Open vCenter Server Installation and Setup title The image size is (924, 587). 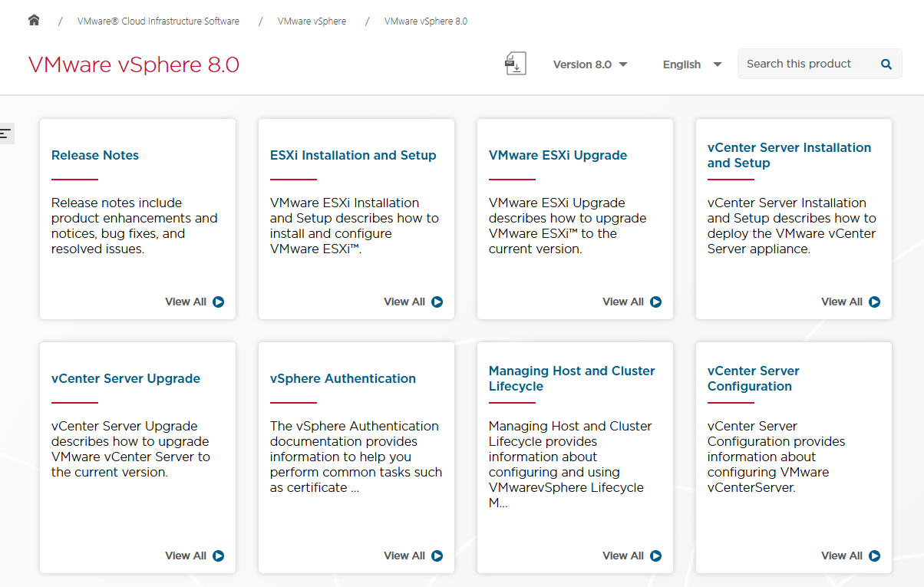click(x=789, y=155)
